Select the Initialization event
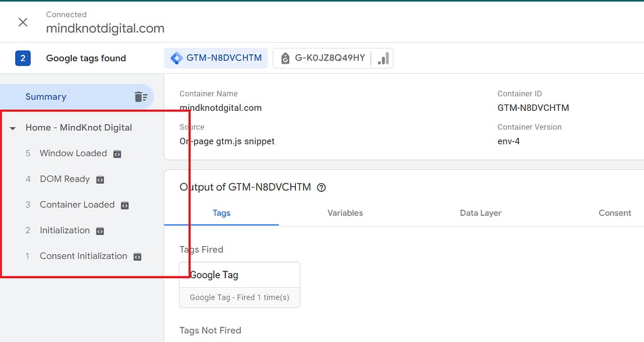 (x=65, y=231)
